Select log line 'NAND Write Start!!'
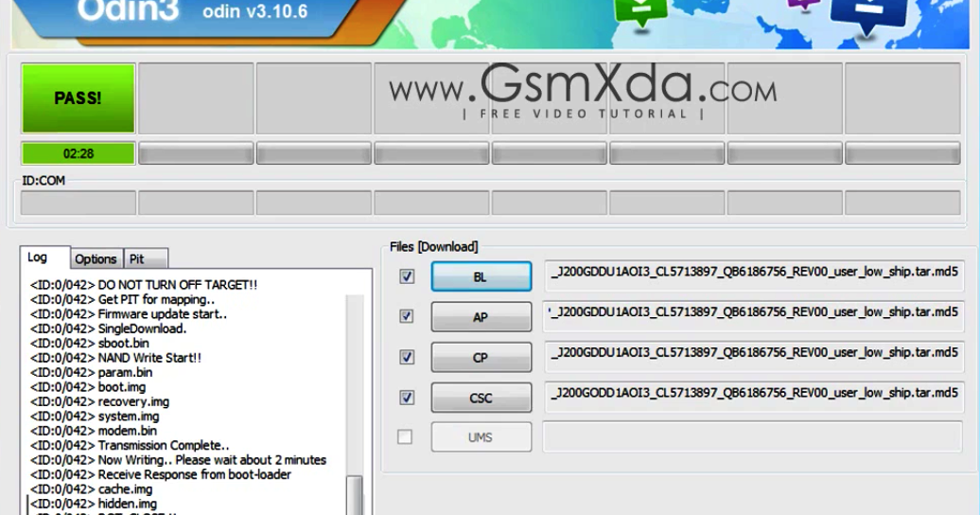The image size is (980, 515). [x=115, y=358]
